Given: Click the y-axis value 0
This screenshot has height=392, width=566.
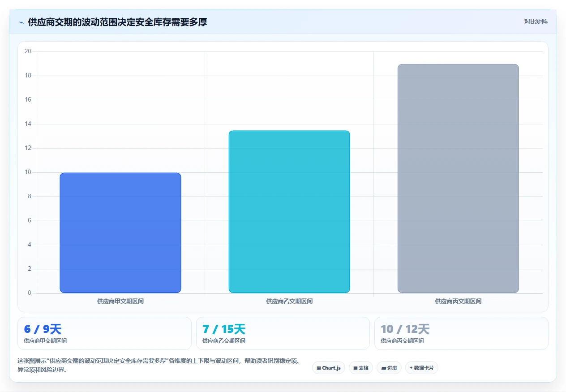Looking at the screenshot, I should click(30, 293).
